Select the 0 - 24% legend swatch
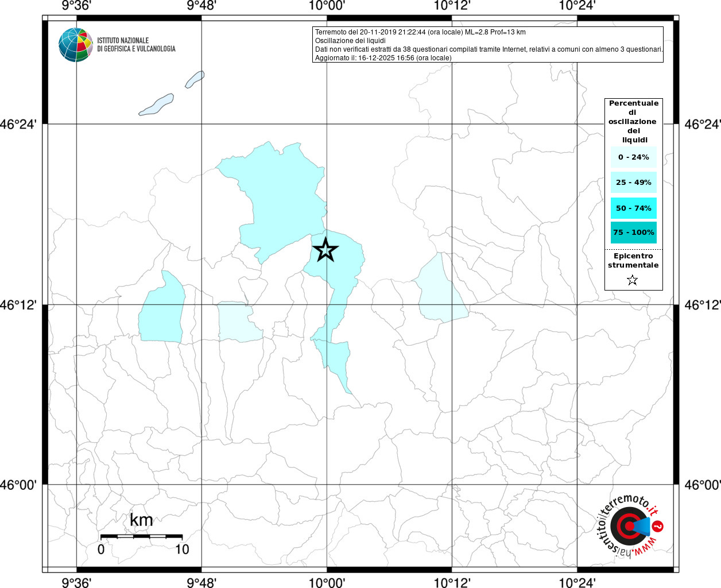 634,157
